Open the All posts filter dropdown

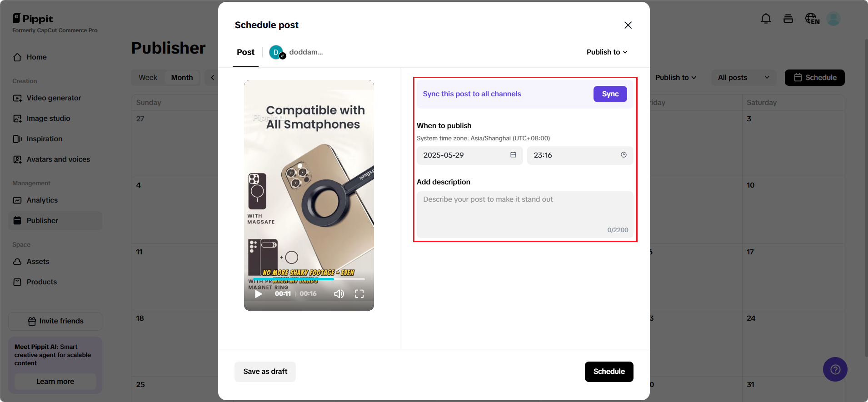[743, 77]
